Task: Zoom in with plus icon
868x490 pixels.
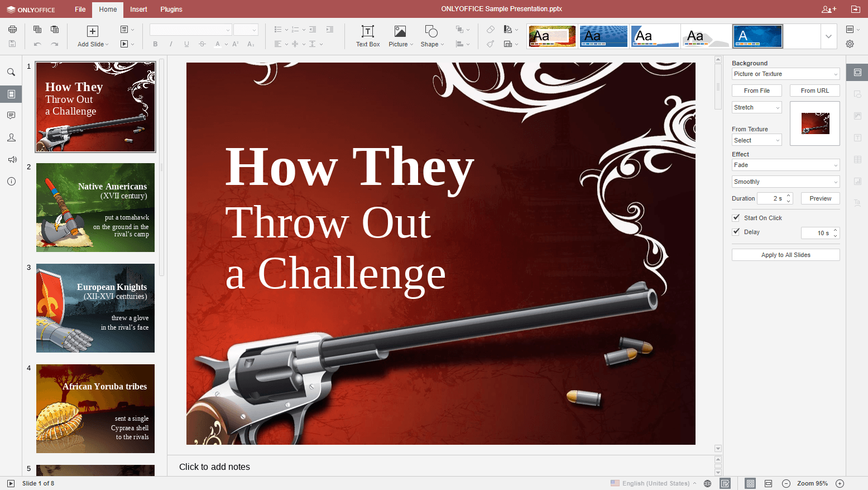Action: (x=840, y=483)
